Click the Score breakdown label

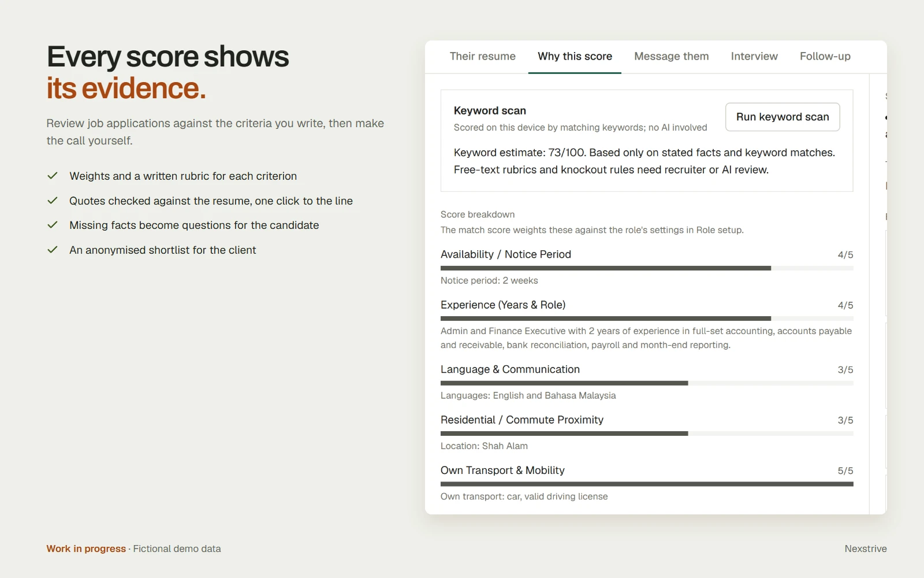click(478, 214)
